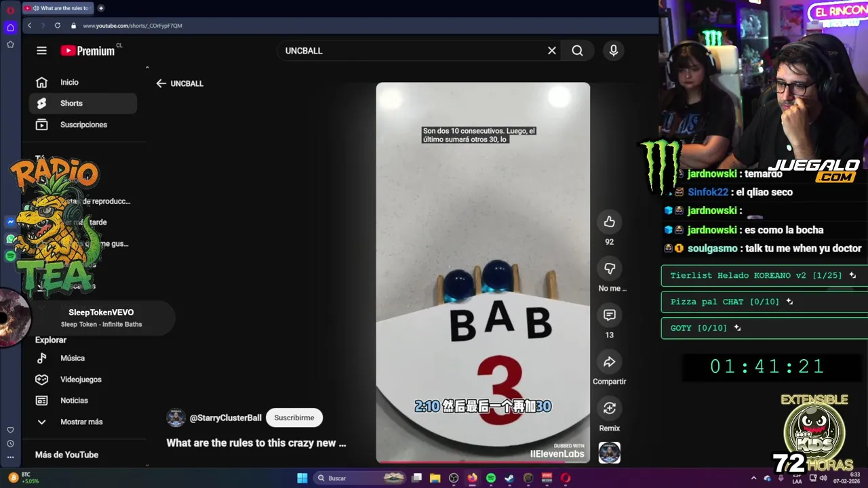
Task: Open Opera sidebar heart icon
Action: [10, 430]
